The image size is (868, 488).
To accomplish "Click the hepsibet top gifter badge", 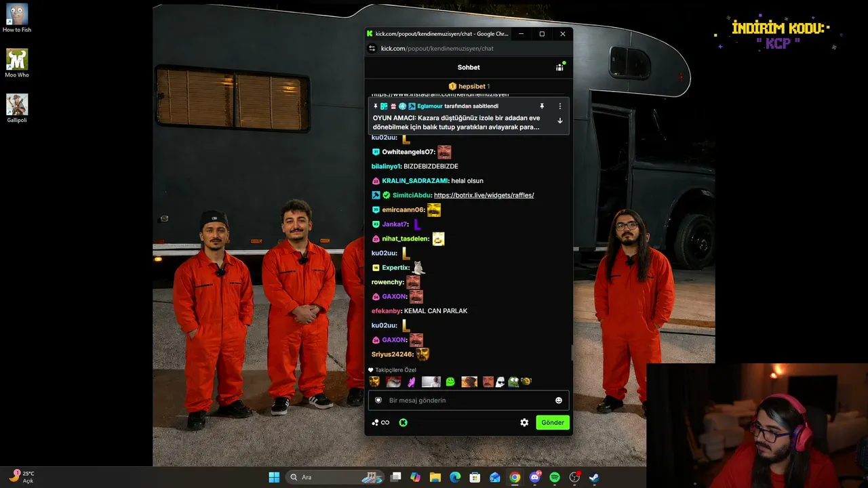I will 469,86.
